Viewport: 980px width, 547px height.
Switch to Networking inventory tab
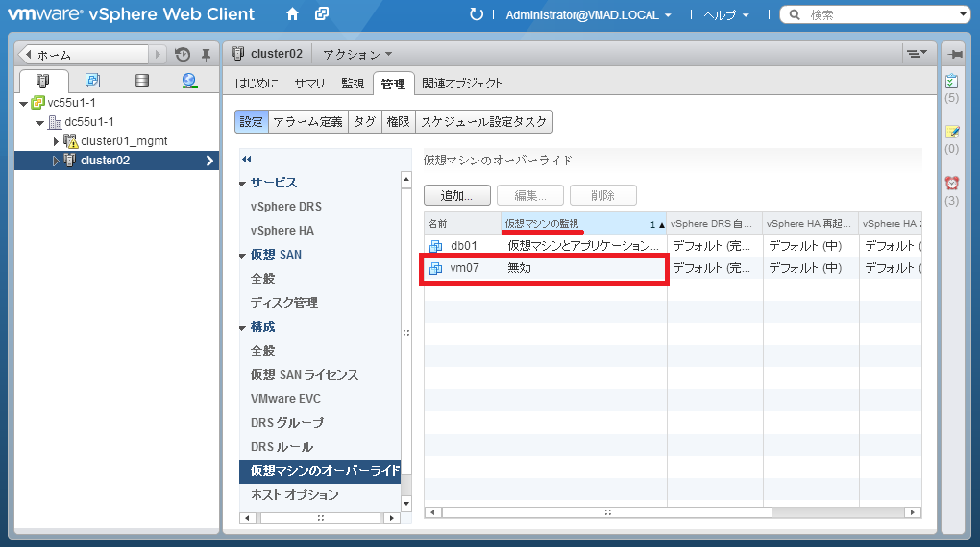point(189,80)
